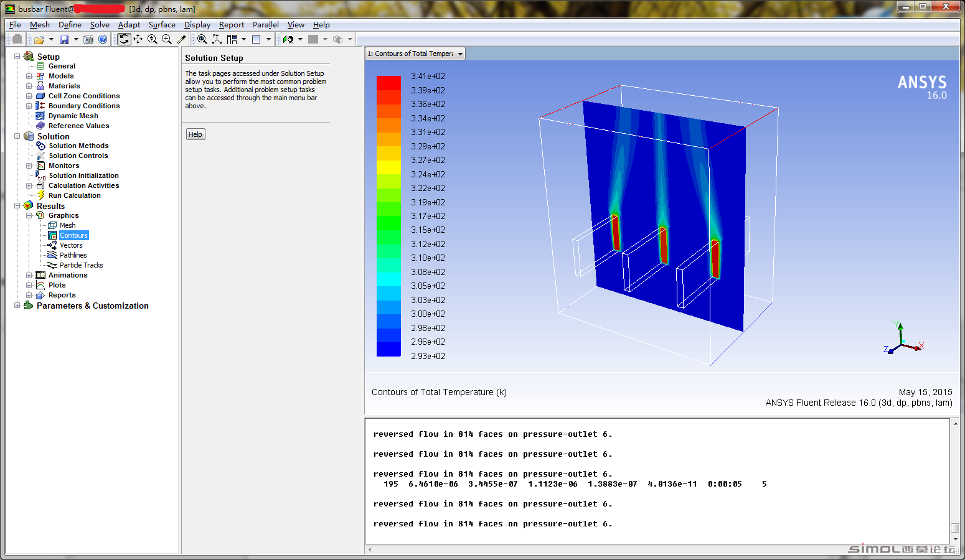Click the XYZ axis triad in graphics window
Viewport: 965px width, 560px height.
pos(903,338)
